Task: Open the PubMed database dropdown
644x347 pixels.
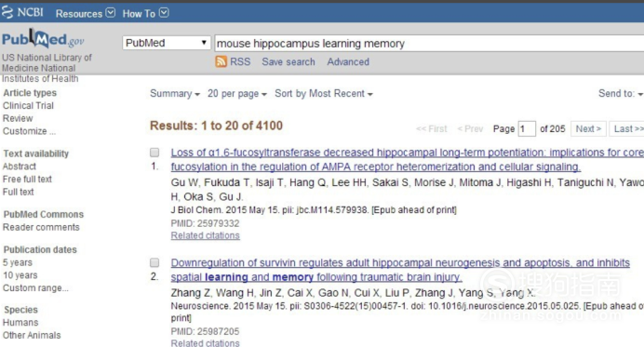Action: click(x=167, y=43)
